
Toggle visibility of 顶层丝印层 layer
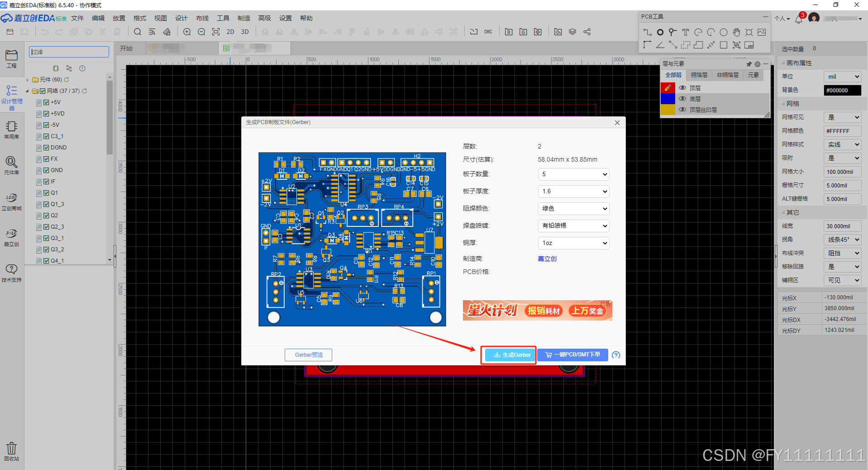click(682, 110)
